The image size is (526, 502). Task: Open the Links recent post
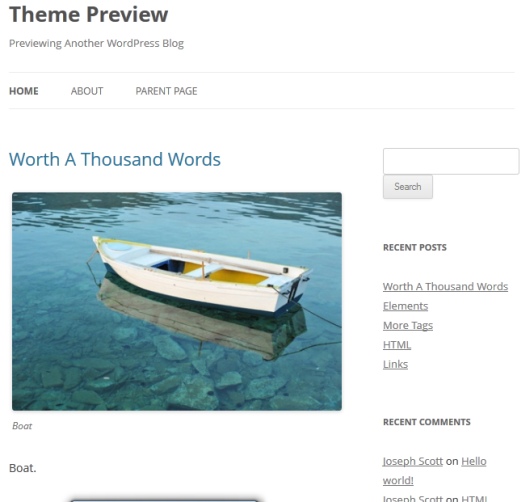tap(396, 364)
